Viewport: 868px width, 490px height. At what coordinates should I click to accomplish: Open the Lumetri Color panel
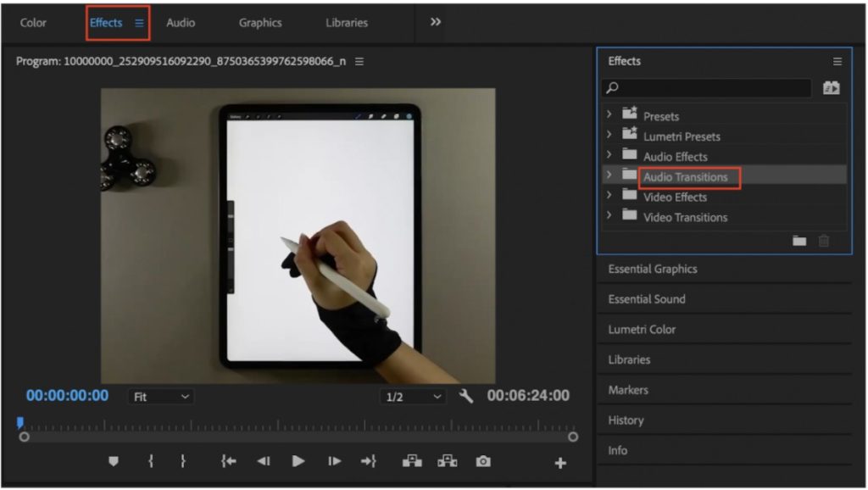[x=642, y=329]
